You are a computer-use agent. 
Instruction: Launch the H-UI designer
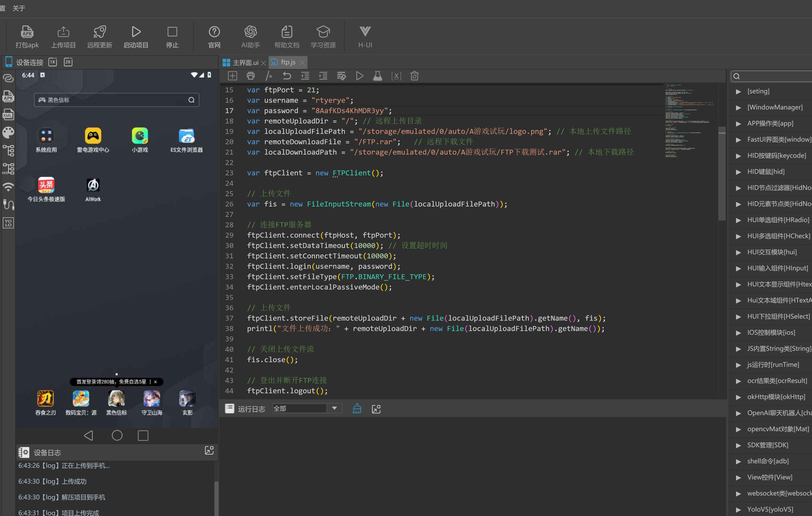[x=365, y=37]
